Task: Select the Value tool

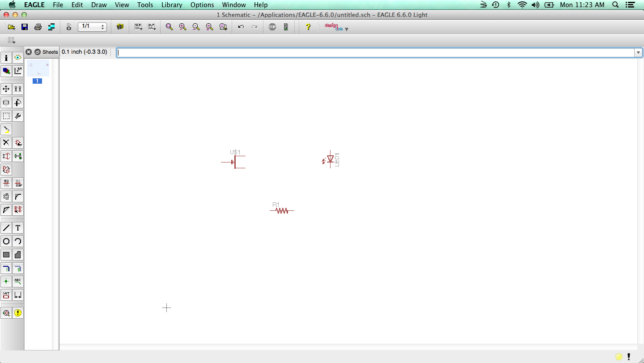Action: [18, 183]
